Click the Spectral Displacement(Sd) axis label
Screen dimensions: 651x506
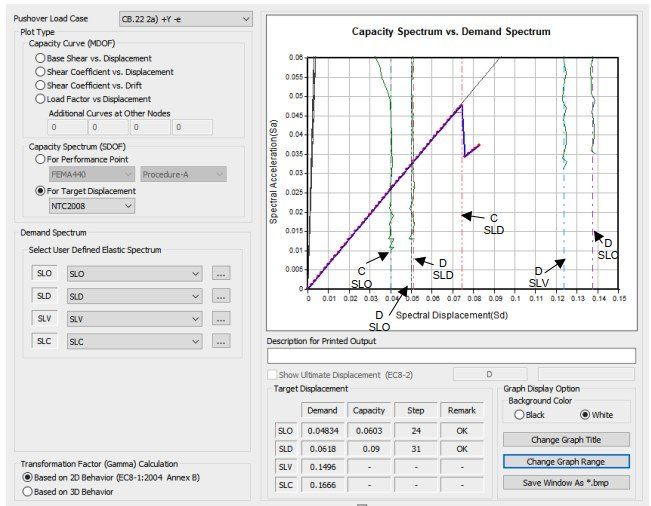[x=452, y=315]
